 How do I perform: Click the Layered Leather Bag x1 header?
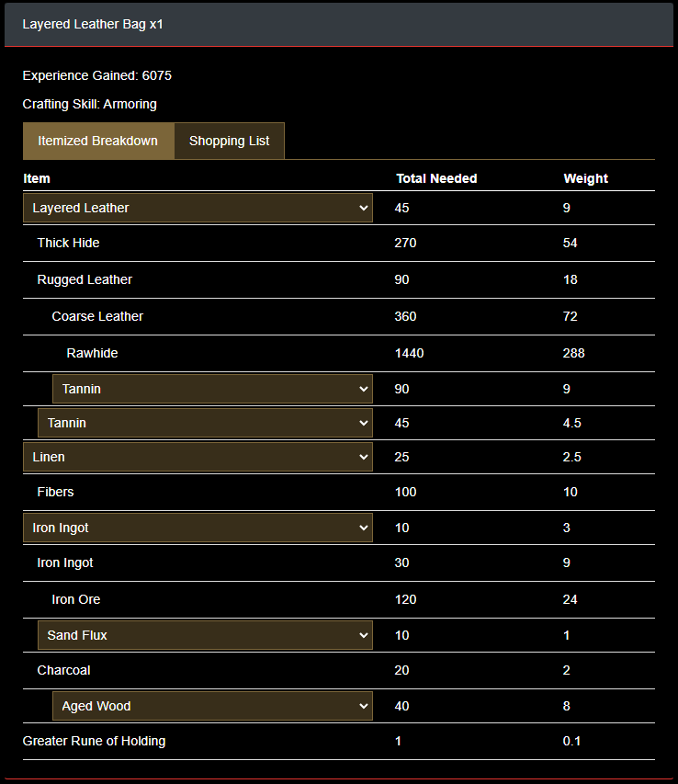pos(93,24)
